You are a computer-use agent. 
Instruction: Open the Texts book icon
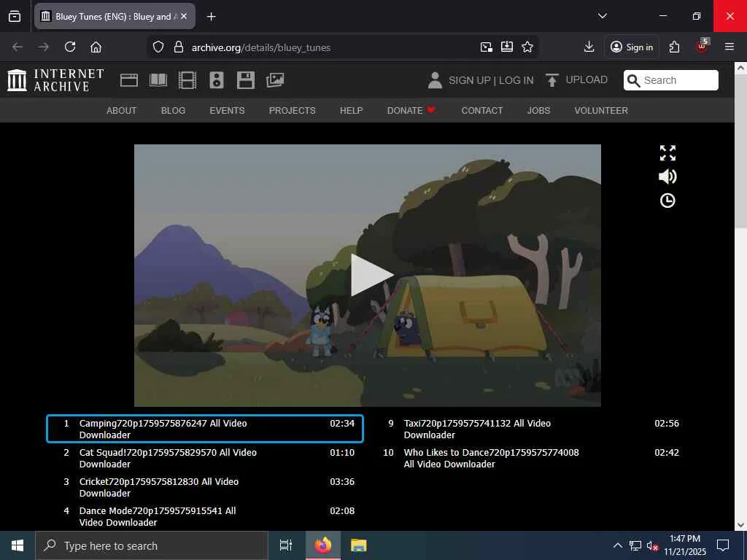click(x=158, y=80)
